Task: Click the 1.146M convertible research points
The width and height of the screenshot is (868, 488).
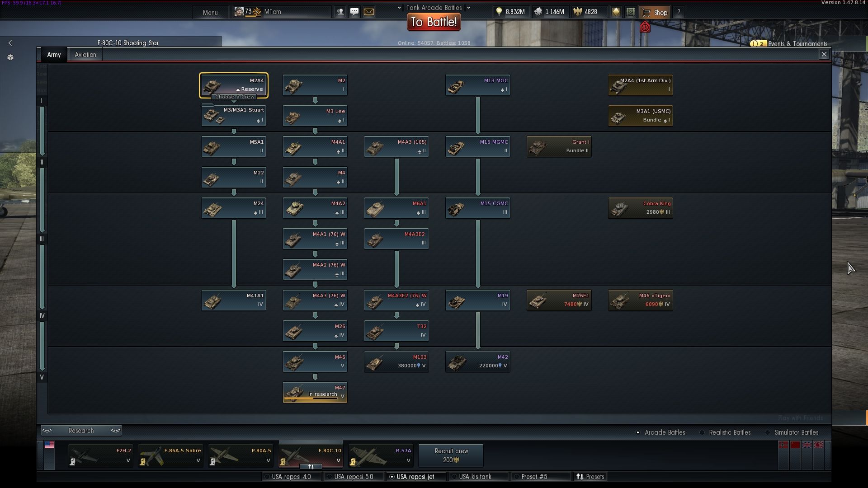Action: (549, 12)
